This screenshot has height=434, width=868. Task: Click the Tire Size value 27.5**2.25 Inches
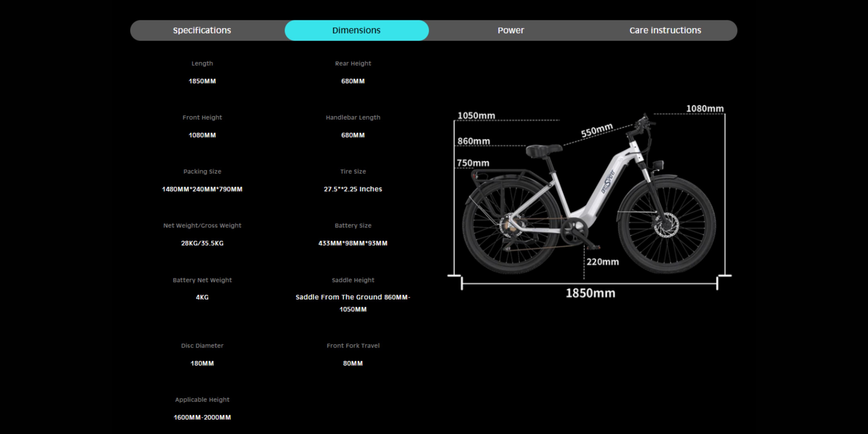tap(353, 189)
